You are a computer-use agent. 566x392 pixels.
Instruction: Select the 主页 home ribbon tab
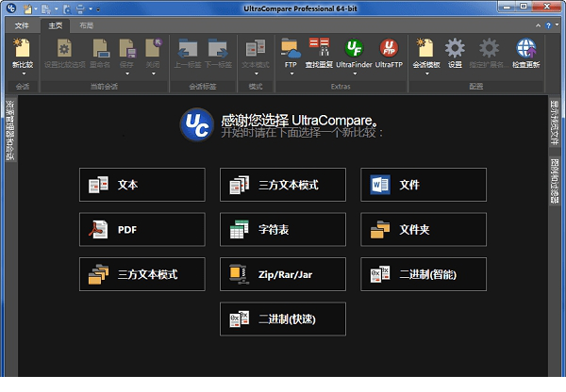[56, 25]
